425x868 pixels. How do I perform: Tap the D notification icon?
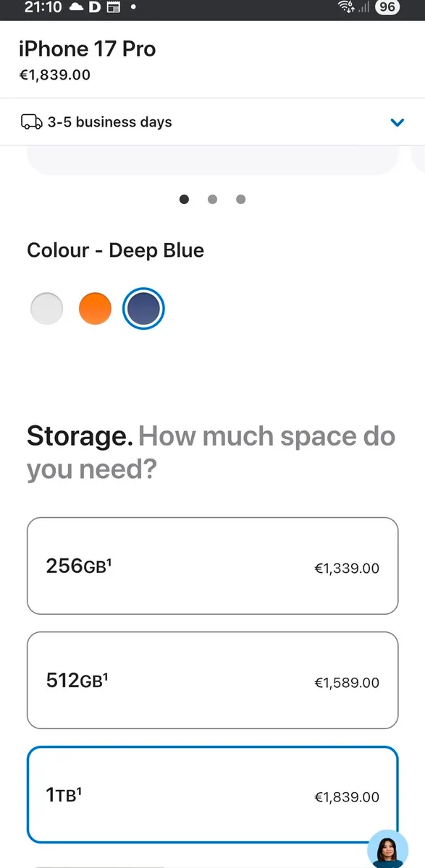click(x=95, y=8)
